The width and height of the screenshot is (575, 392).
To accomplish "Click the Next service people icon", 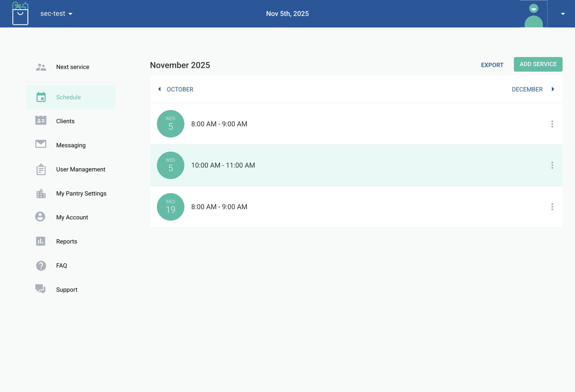I will tap(41, 67).
